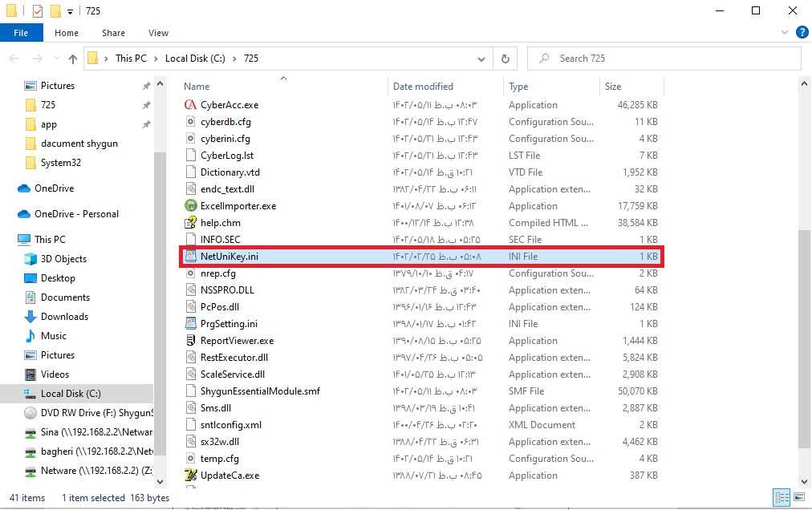812x510 pixels.
Task: Switch to details view layout
Action: click(781, 497)
